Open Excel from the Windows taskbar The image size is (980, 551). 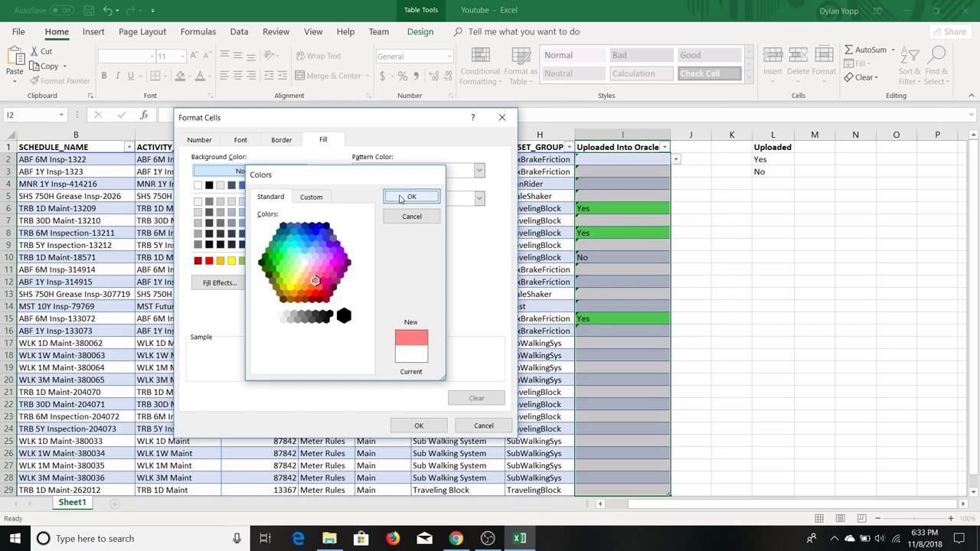pos(519,539)
